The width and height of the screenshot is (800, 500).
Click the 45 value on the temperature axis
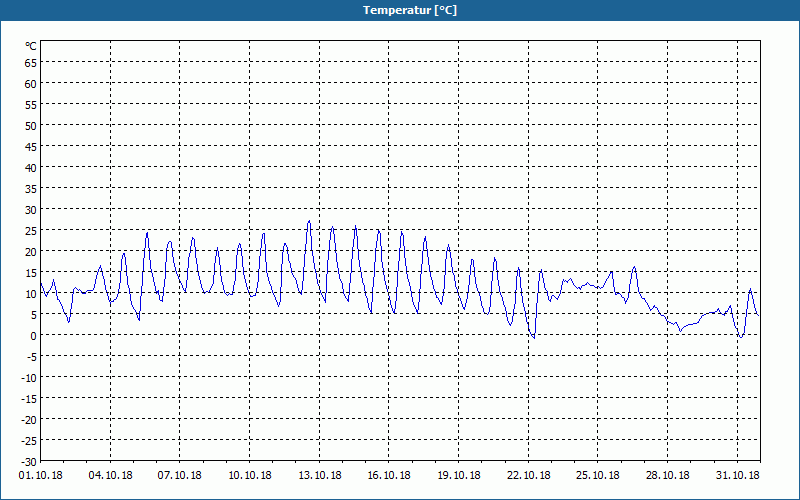click(31, 146)
